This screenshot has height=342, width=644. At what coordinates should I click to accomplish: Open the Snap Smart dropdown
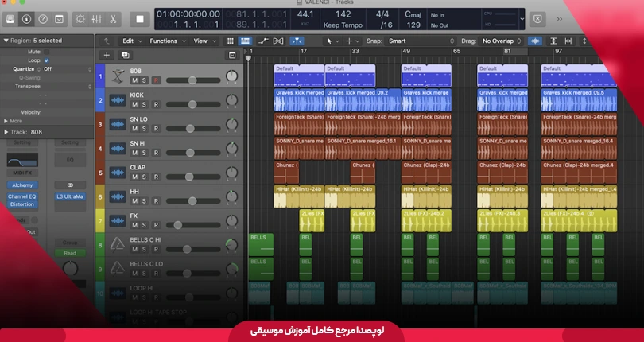click(x=420, y=41)
